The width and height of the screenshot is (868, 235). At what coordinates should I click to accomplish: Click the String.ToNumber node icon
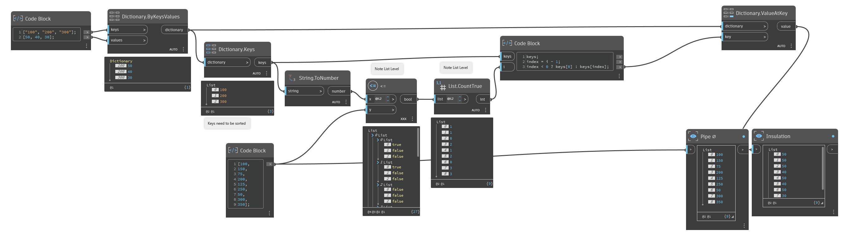[292, 78]
